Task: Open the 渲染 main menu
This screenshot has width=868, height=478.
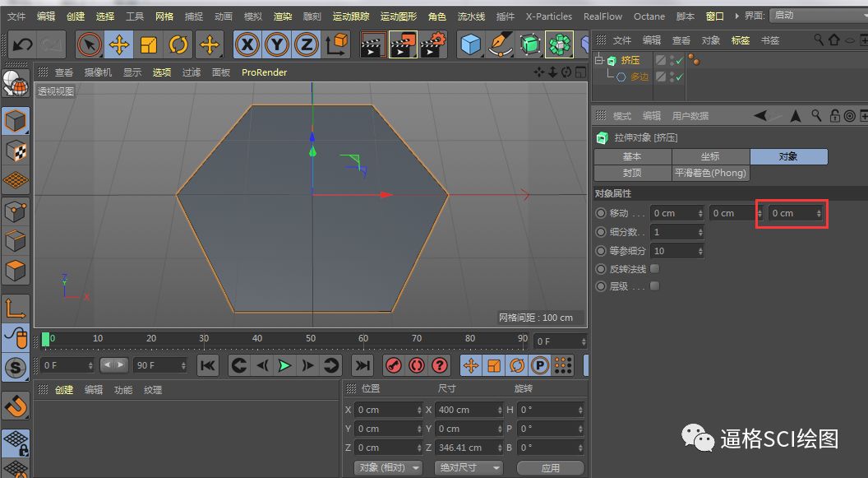Action: click(x=283, y=16)
